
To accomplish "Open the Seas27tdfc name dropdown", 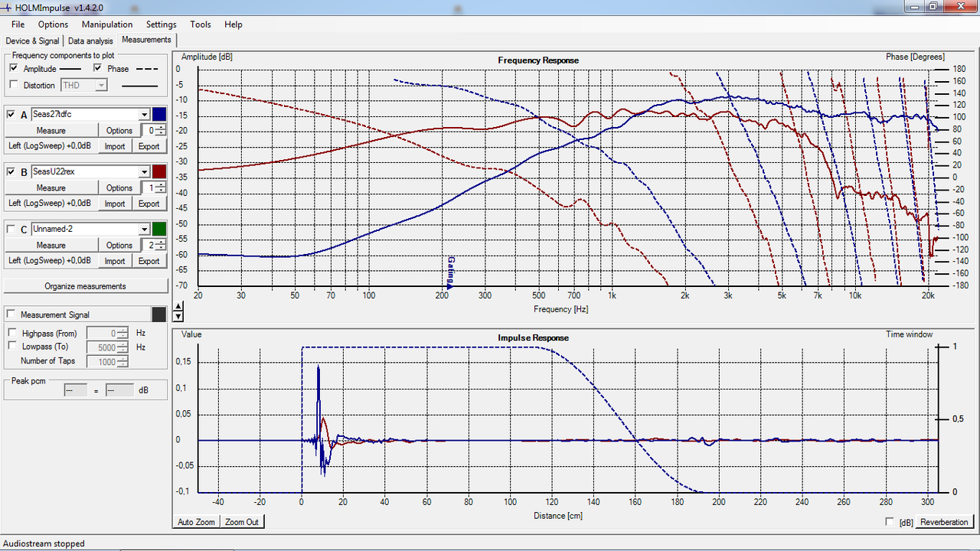I will coord(144,114).
